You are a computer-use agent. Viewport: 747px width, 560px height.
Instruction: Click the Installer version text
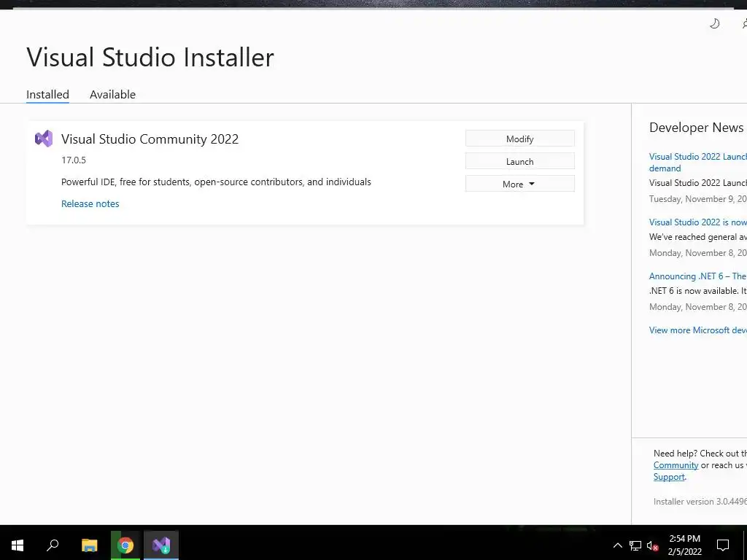point(700,502)
